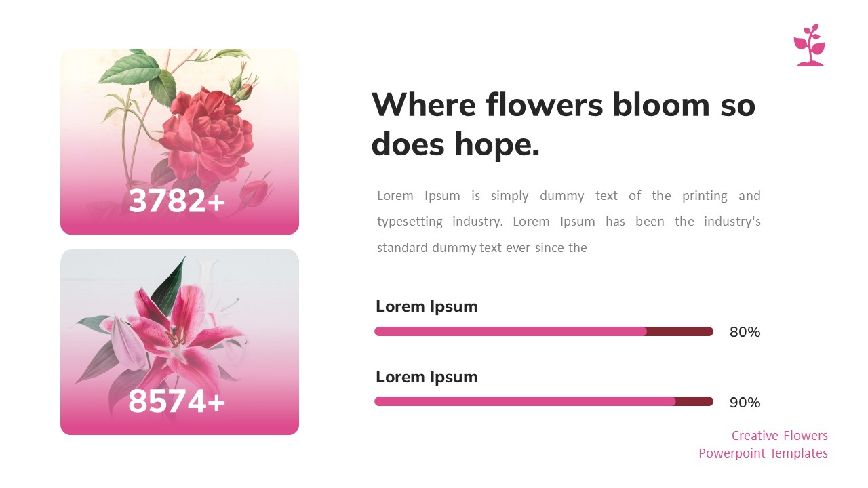Select the "8574+" counter text
The width and height of the screenshot is (868, 488).
[177, 402]
